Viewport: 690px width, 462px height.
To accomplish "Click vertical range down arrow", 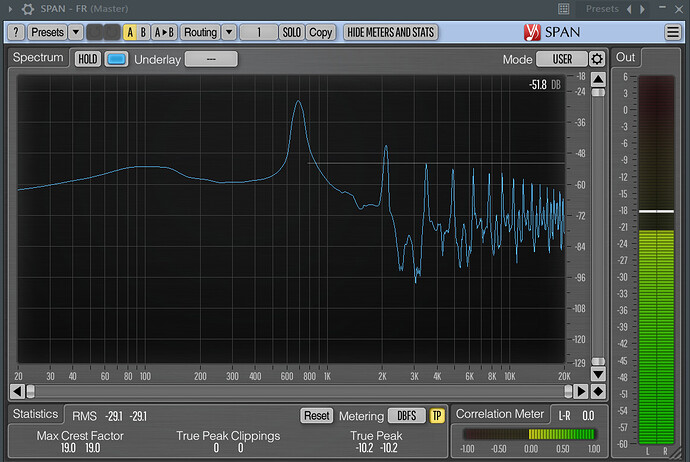I will pyautogui.click(x=598, y=374).
